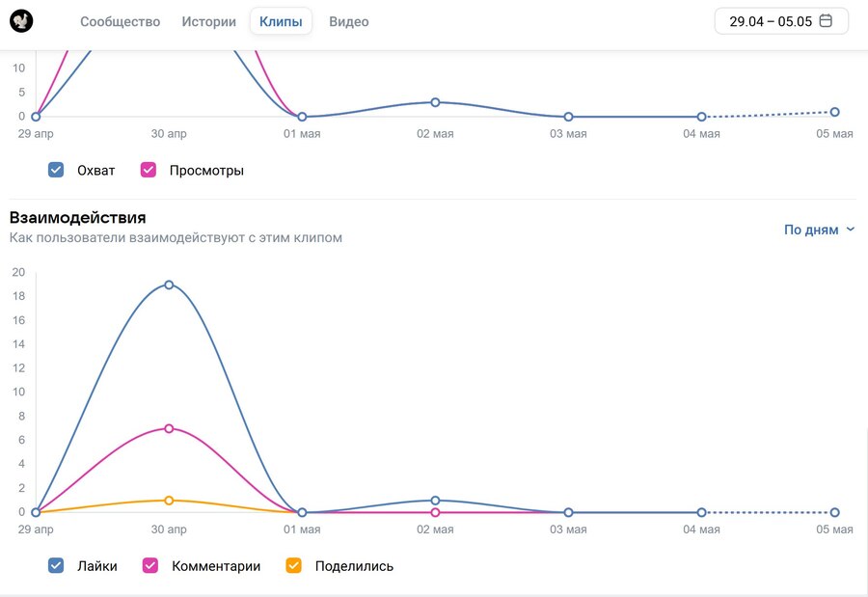This screenshot has width=868, height=597.
Task: Click the chevron next to По дням
Action: (x=850, y=230)
